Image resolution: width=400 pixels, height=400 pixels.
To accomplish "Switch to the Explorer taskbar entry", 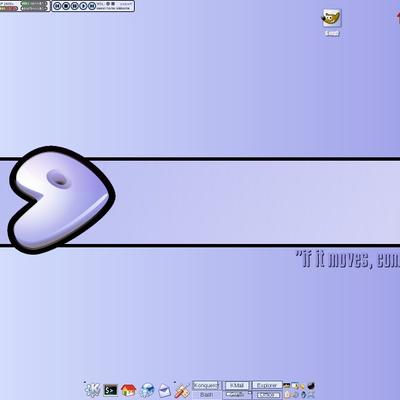I will coord(267,385).
